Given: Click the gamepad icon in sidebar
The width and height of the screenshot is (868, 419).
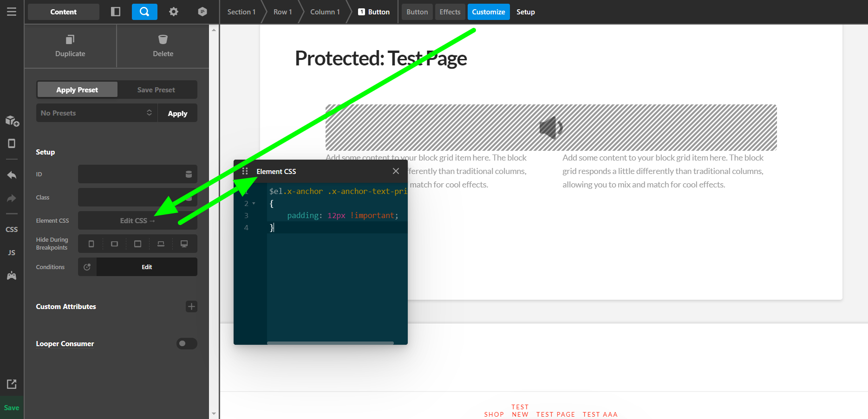Looking at the screenshot, I should pyautogui.click(x=12, y=276).
